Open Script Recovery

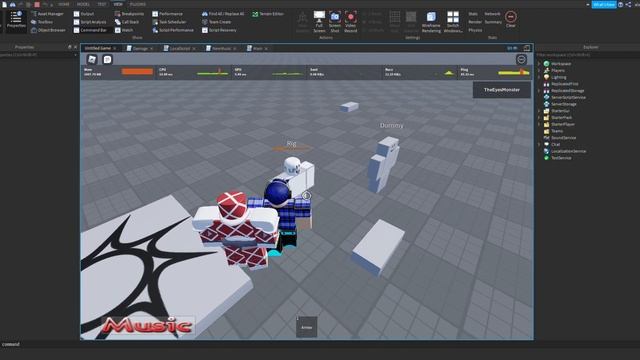tap(219, 30)
